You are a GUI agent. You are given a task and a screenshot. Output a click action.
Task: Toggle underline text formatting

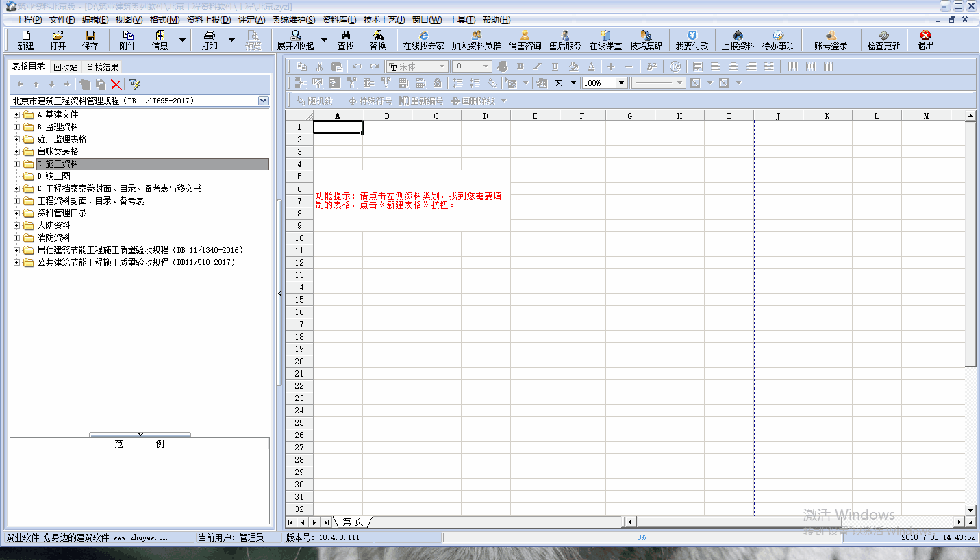click(x=555, y=66)
